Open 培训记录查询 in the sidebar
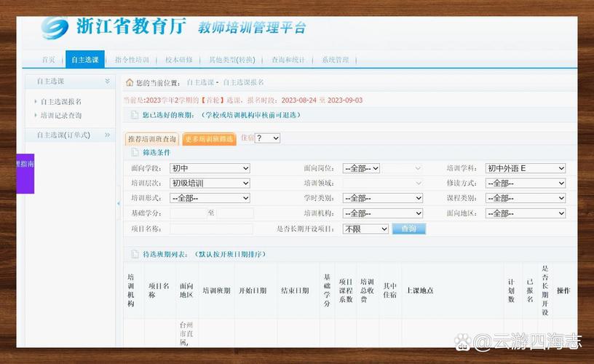This screenshot has width=594, height=364. click(x=61, y=115)
